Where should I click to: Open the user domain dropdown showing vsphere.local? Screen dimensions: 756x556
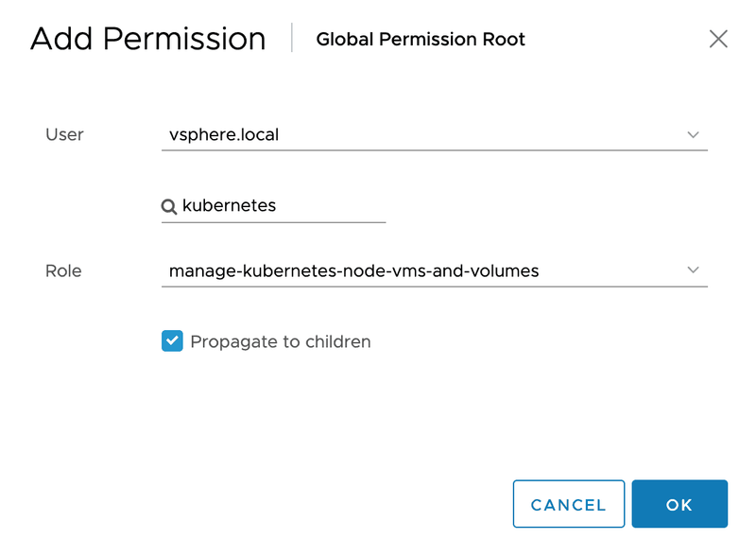click(x=425, y=135)
